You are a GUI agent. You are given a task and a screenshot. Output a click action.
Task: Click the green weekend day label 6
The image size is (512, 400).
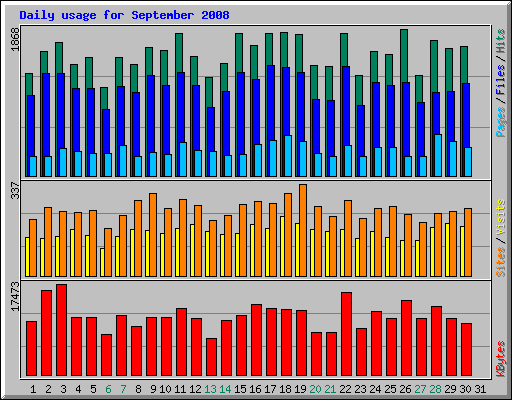click(108, 389)
